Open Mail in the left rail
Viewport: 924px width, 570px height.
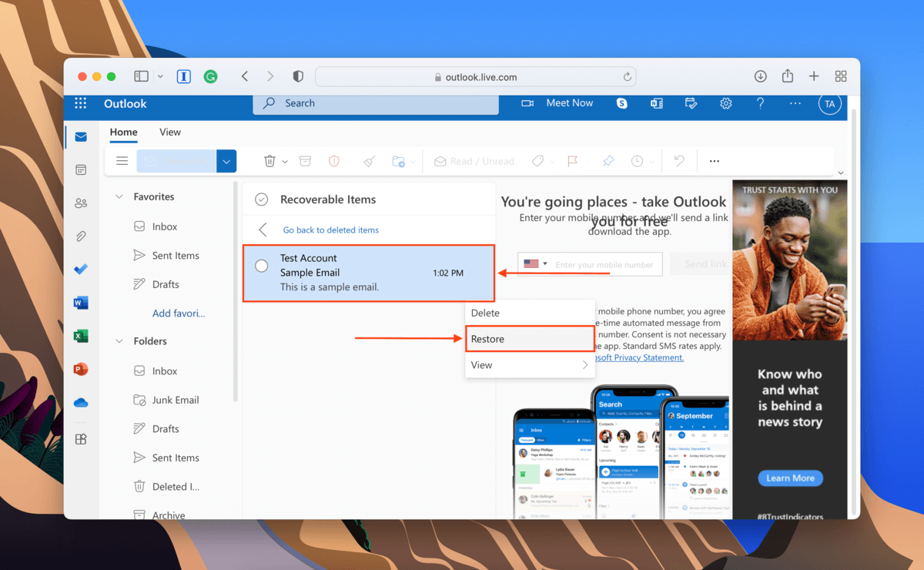pyautogui.click(x=81, y=138)
